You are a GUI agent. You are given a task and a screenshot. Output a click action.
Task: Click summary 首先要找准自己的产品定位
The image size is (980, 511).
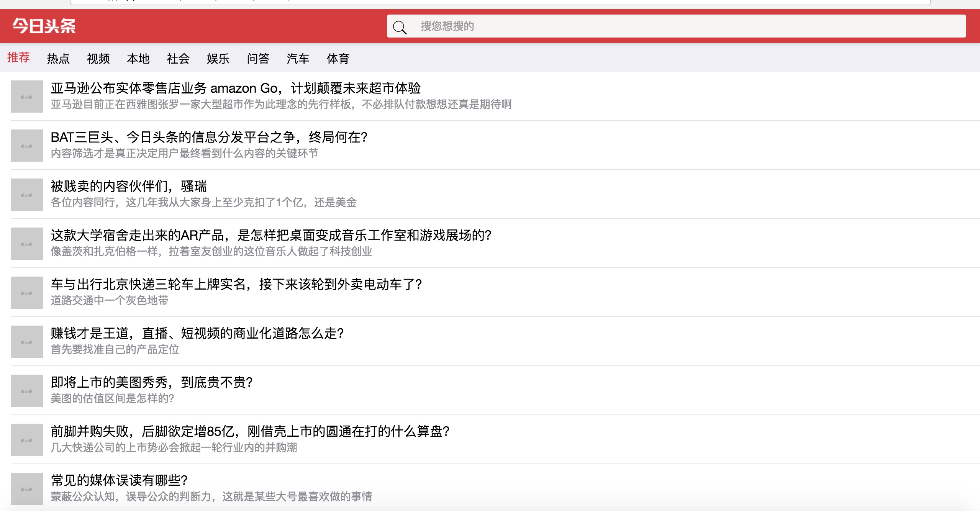[115, 349]
